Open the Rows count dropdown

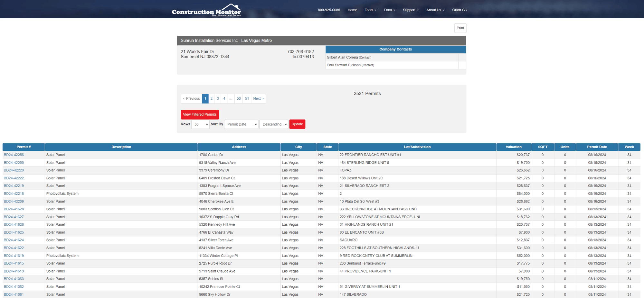(200, 124)
